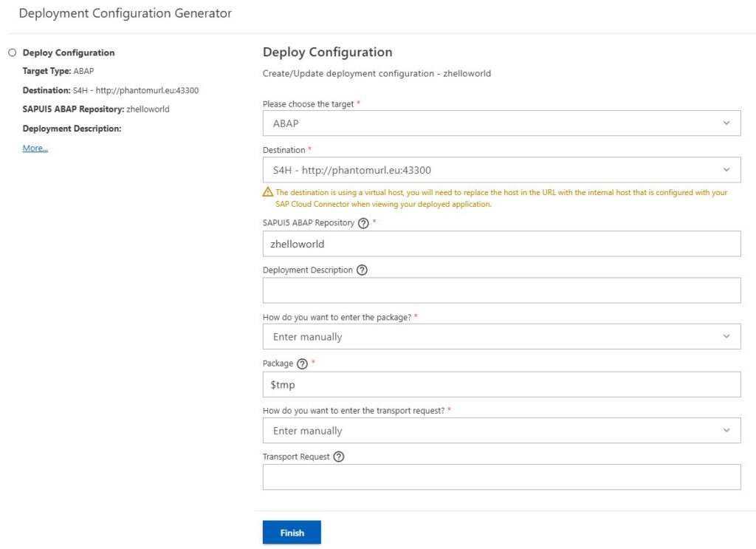This screenshot has height=549, width=756.
Task: Click the Deploy Configuration main heading
Action: tap(327, 52)
